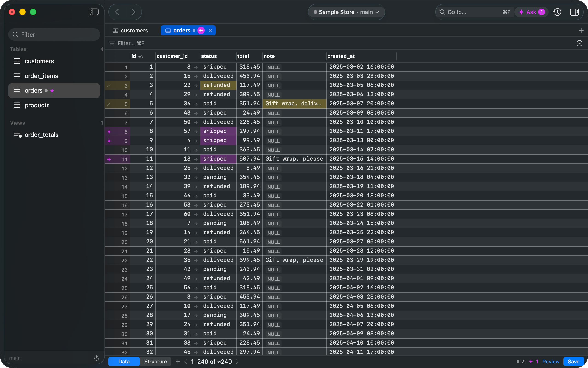Open the order_totals view in sidebar
This screenshot has height=368, width=588.
54,135
